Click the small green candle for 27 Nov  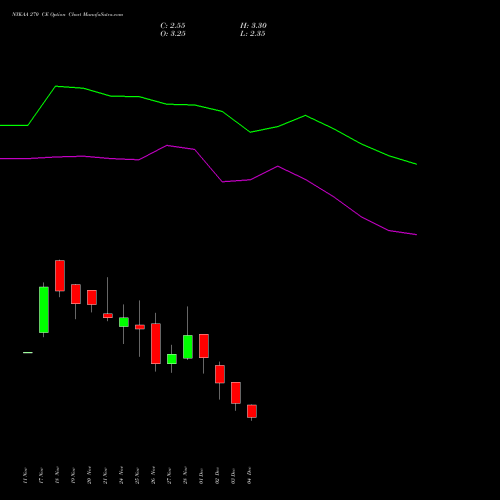point(172,359)
